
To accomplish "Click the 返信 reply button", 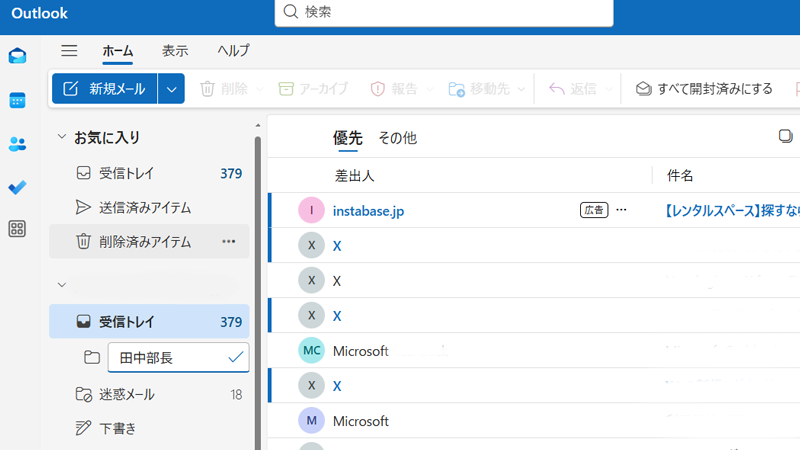I will click(x=572, y=89).
